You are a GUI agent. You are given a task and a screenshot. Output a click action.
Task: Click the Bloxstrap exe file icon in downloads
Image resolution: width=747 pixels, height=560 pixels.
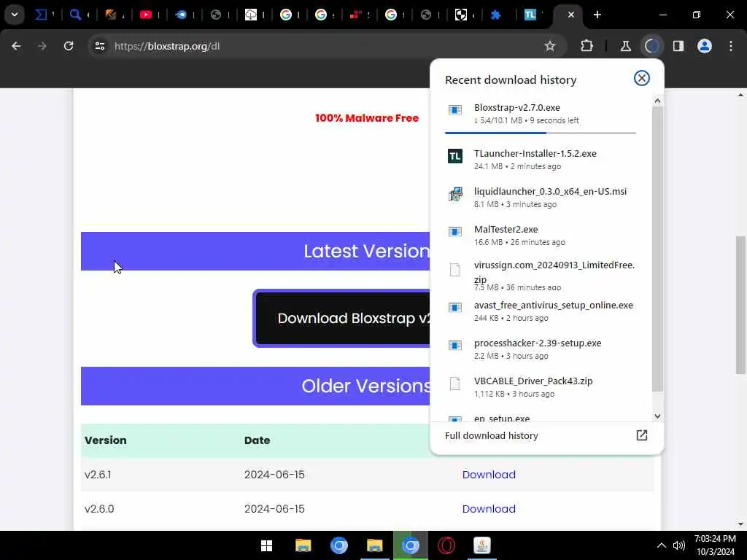click(455, 110)
